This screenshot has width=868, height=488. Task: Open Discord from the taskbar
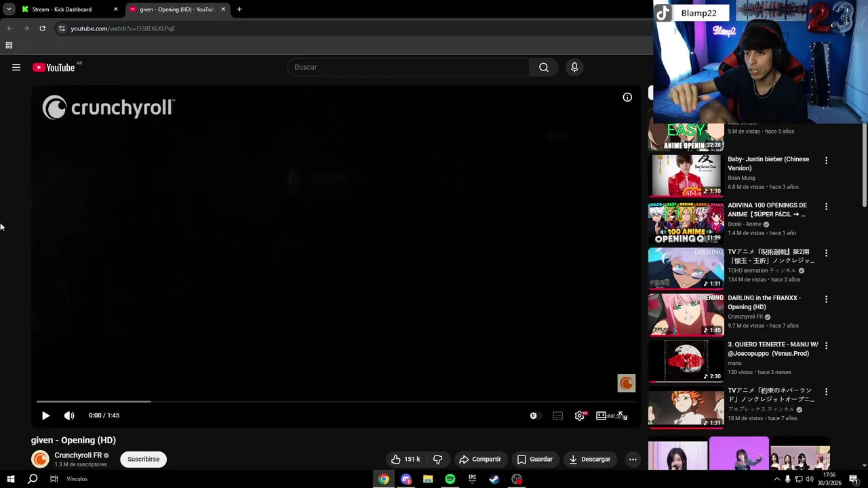(x=406, y=479)
